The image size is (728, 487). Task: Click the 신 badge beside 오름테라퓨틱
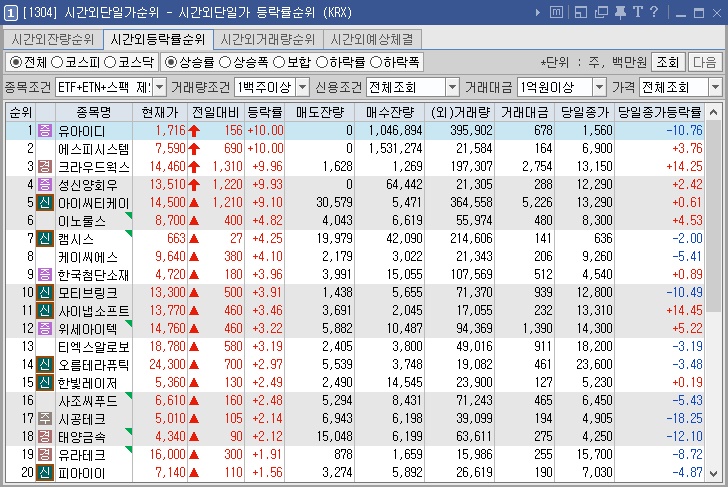pyautogui.click(x=45, y=364)
